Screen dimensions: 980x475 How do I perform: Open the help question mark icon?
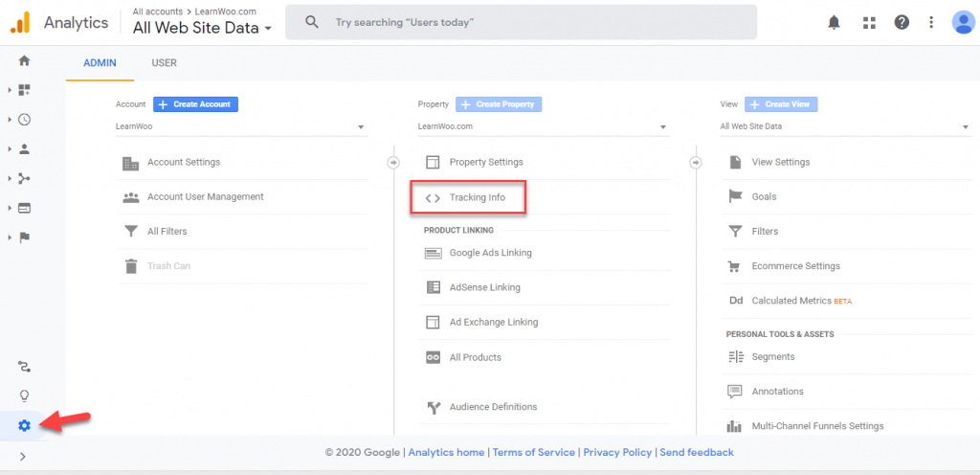point(902,22)
